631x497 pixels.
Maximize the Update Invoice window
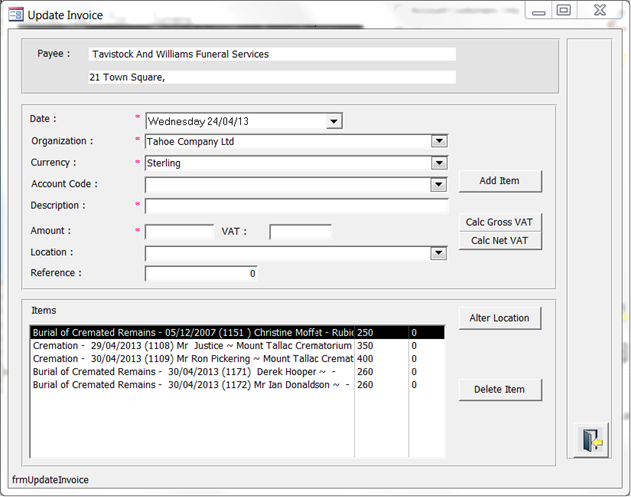click(x=564, y=10)
